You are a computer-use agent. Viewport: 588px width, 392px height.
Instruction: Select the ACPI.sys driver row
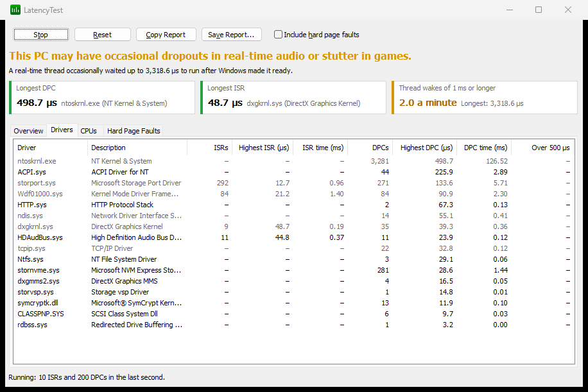pos(293,172)
